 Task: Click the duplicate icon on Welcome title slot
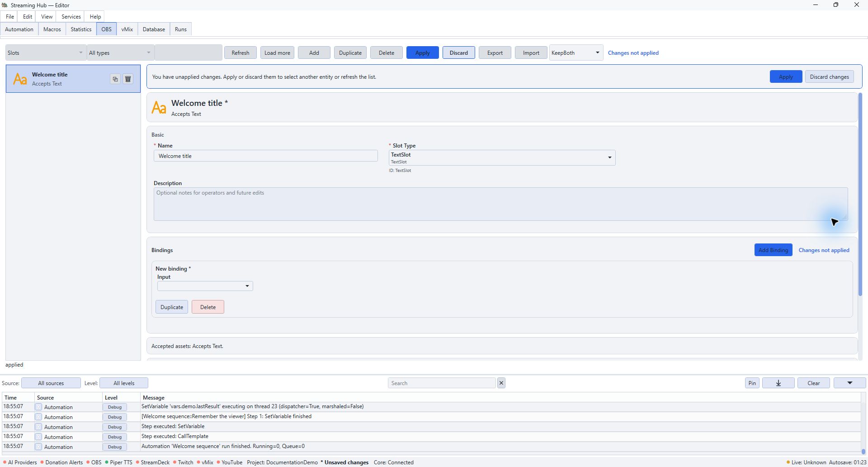(115, 79)
